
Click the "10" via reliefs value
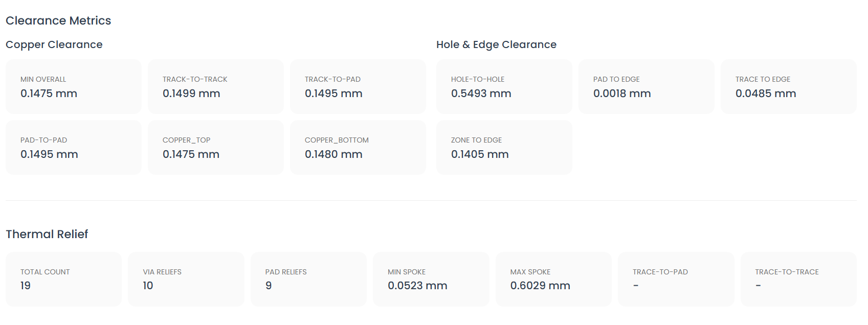tap(148, 286)
